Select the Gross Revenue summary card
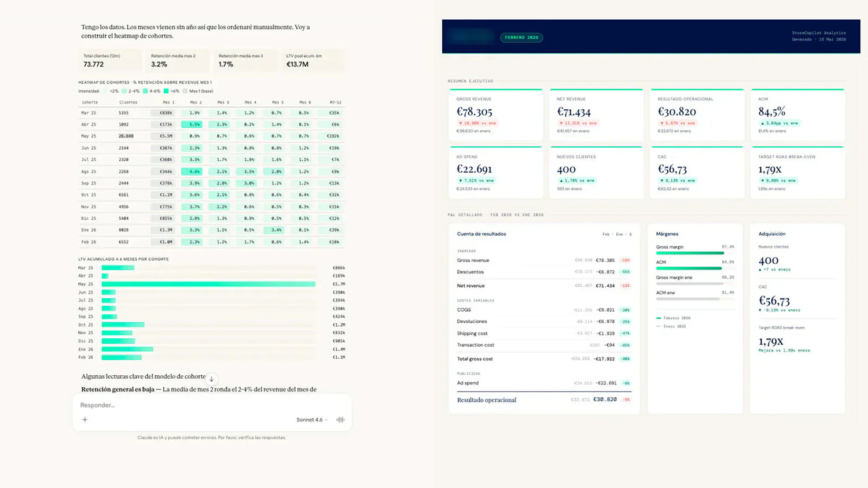Image resolution: width=868 pixels, height=488 pixels. pos(496,114)
